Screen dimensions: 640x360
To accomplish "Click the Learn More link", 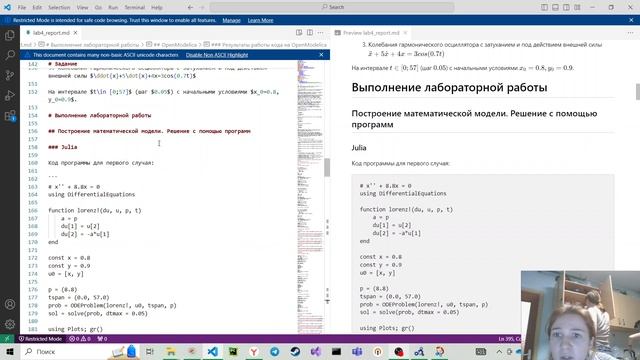I will (x=260, y=20).
